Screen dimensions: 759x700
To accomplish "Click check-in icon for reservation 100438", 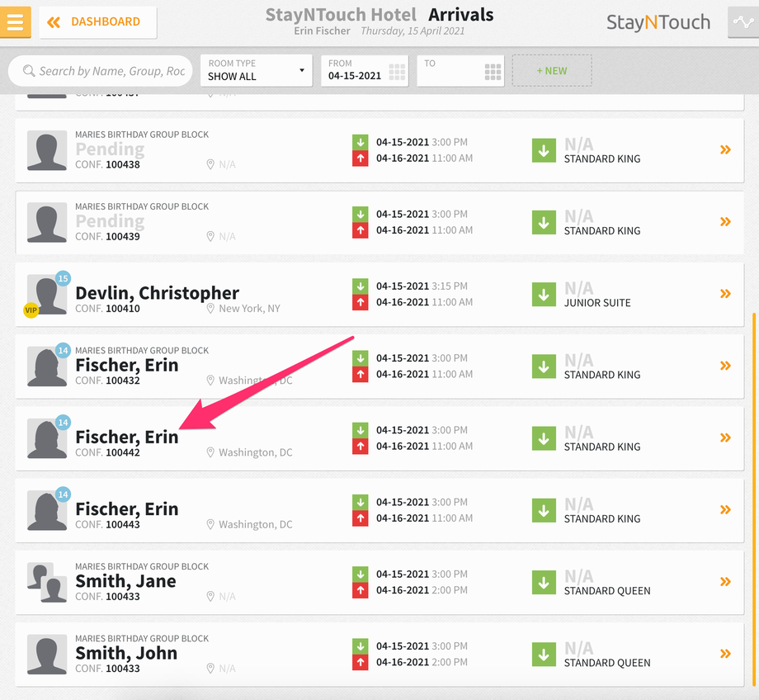I will (544, 150).
